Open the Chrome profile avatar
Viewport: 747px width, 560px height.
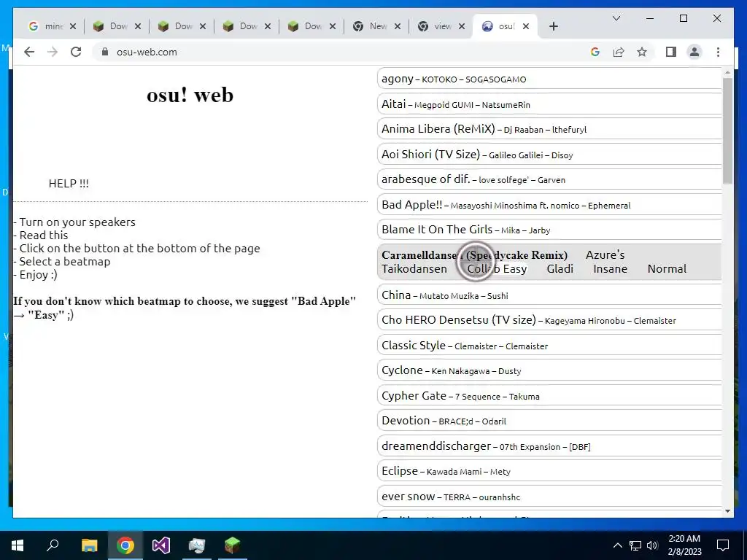694,52
